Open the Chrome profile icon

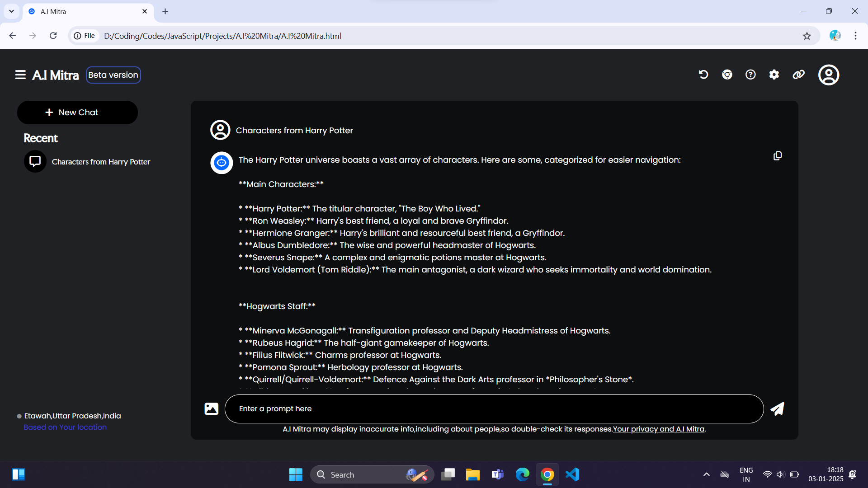[x=835, y=36]
